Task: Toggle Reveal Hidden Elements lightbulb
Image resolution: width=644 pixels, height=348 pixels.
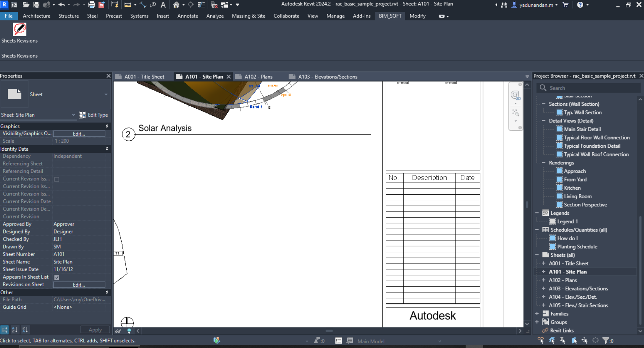Action: [x=129, y=331]
